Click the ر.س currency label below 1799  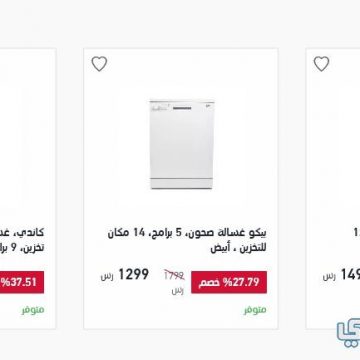178,291
